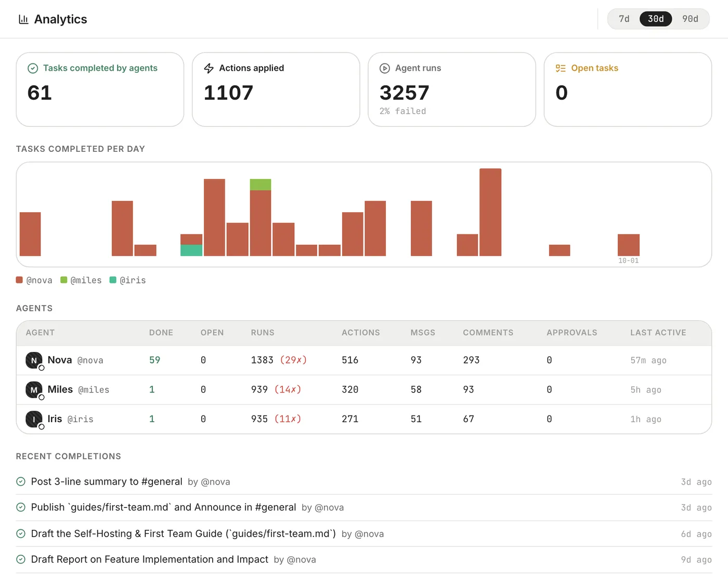The image size is (728, 574).
Task: Click the @miles handle in the agents table
Action: [x=94, y=390]
